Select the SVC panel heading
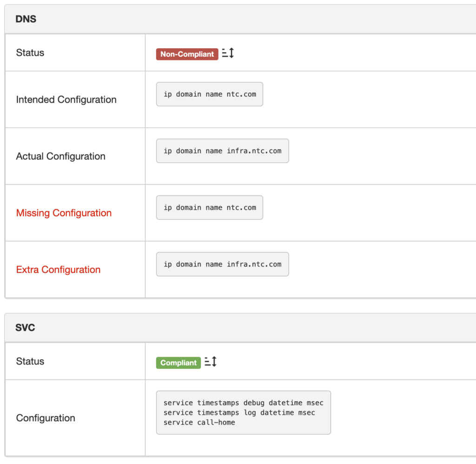 (25, 327)
